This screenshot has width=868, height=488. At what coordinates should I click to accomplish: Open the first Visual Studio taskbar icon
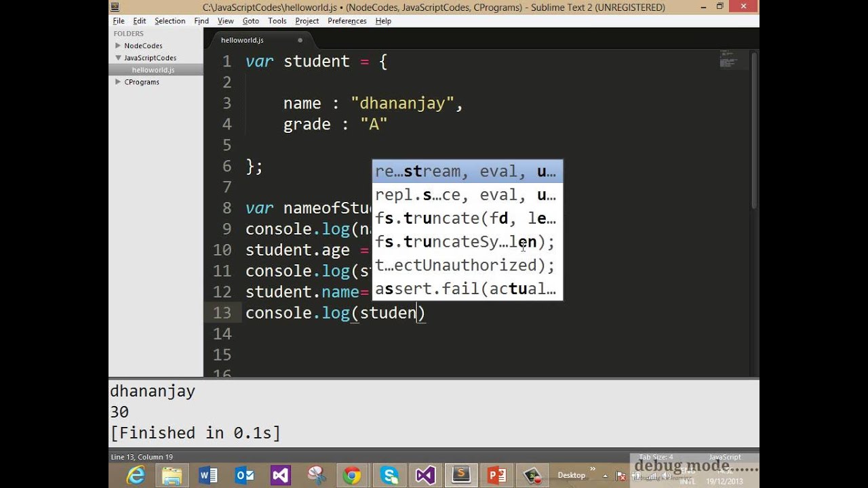280,475
